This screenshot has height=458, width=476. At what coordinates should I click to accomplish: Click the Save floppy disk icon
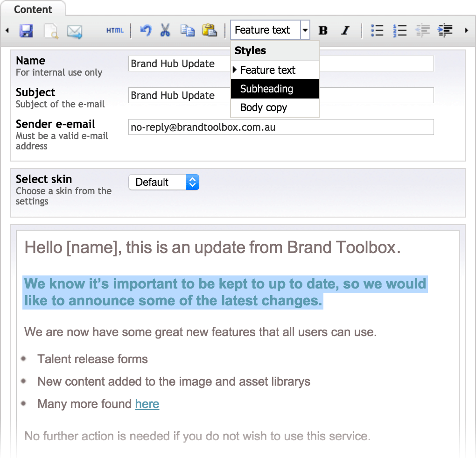pyautogui.click(x=26, y=31)
